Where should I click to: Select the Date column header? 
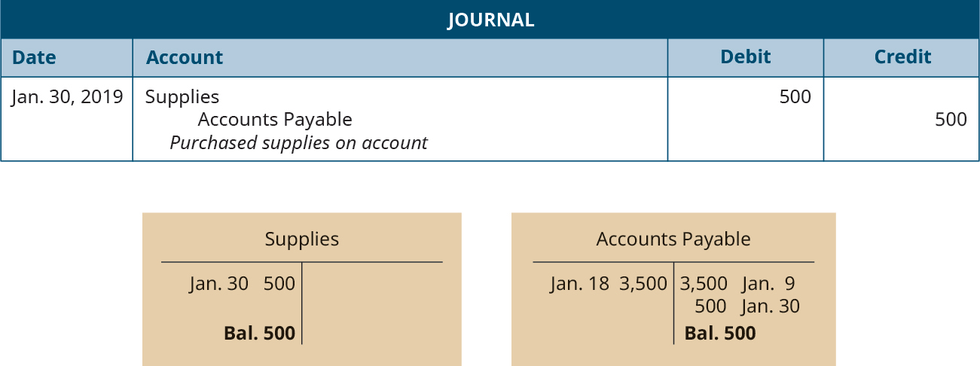pos(34,57)
